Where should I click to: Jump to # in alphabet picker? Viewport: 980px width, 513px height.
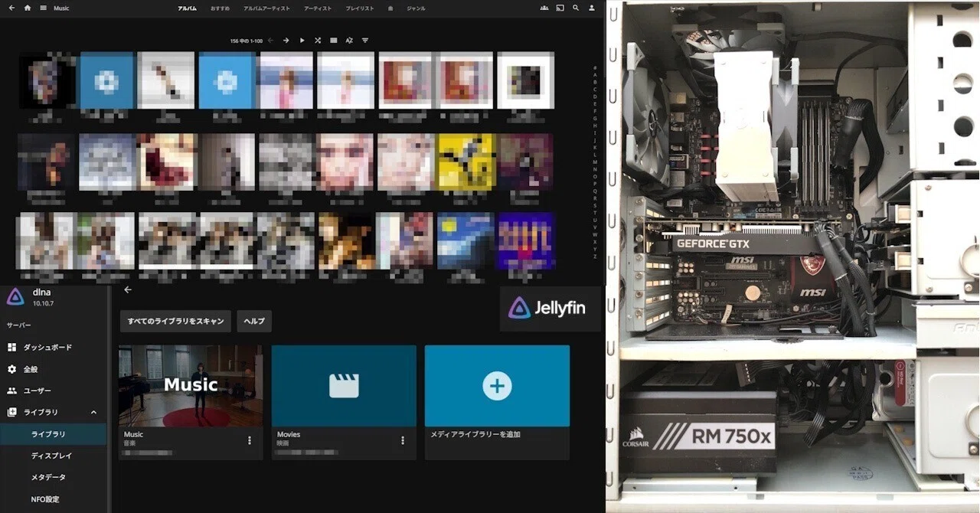point(595,68)
